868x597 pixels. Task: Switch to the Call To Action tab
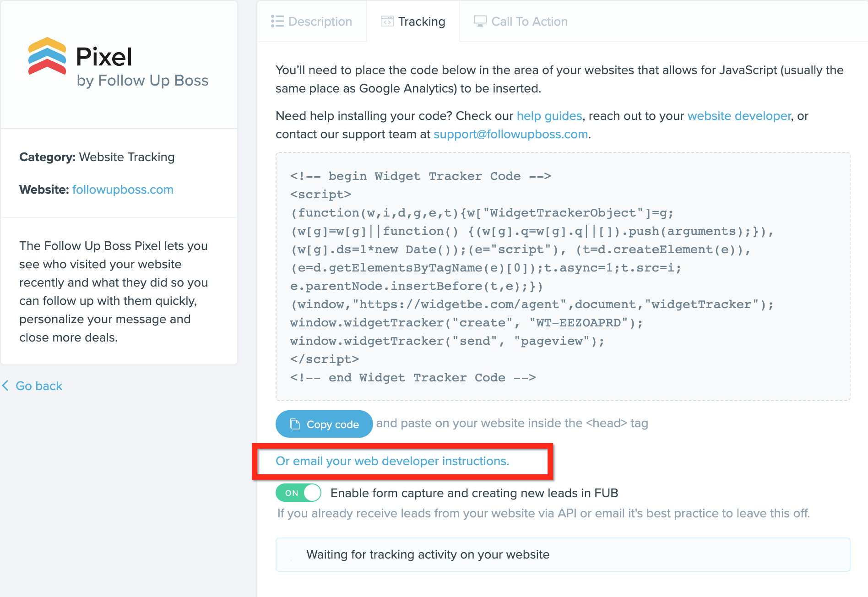point(521,22)
